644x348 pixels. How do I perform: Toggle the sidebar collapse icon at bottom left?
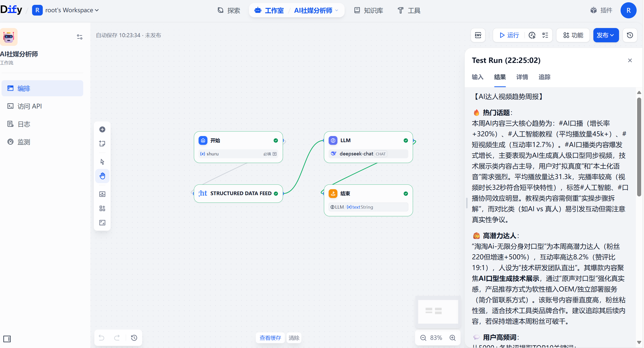7,339
